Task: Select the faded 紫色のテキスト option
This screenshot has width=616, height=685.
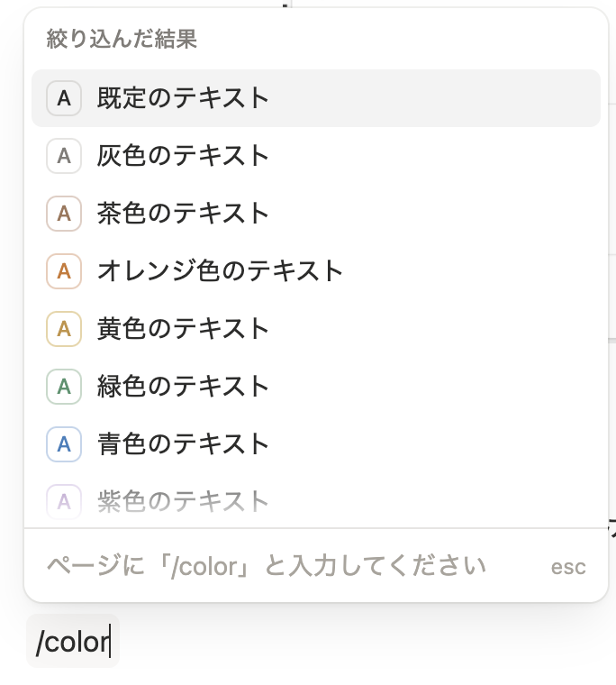Action: tap(316, 500)
